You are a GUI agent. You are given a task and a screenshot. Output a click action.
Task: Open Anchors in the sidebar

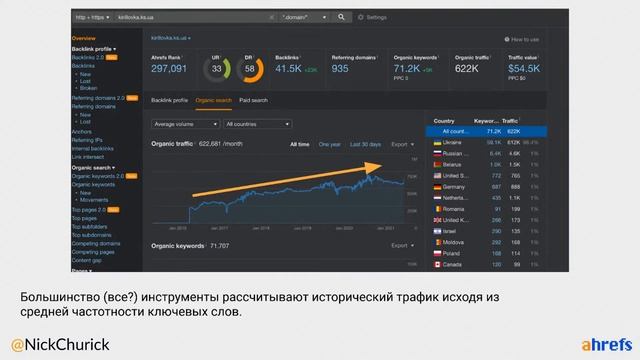point(82,132)
